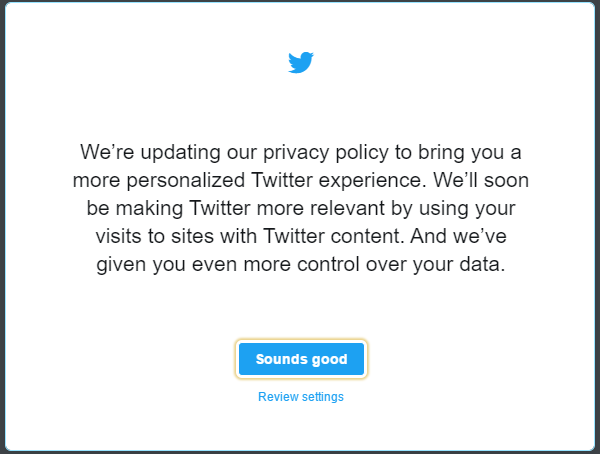The image size is (600, 454).
Task: Click the blue Twitter bird logo
Action: 301,62
